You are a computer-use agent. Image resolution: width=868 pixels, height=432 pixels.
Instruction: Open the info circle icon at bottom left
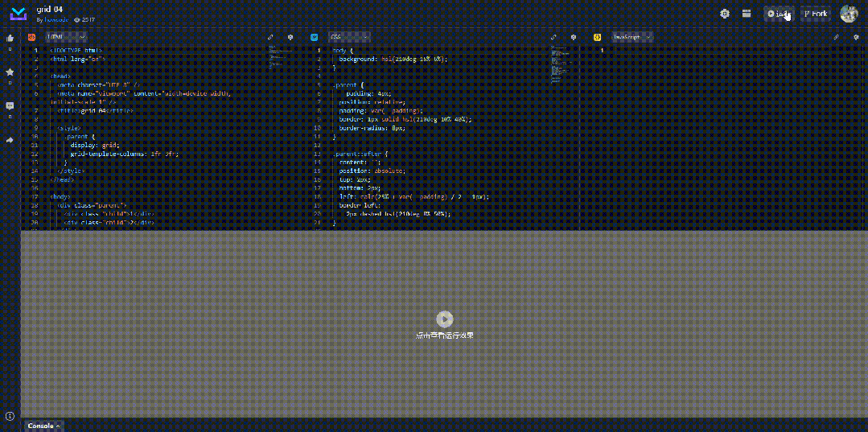click(10, 415)
